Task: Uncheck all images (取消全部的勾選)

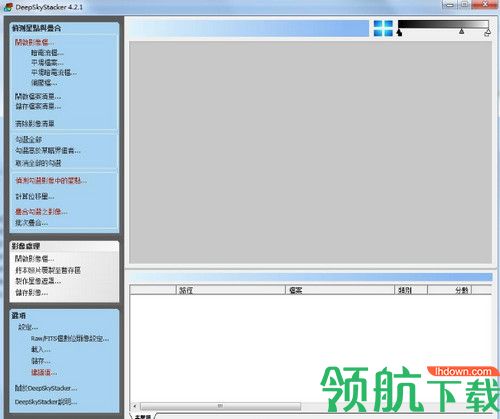Action: coord(38,163)
